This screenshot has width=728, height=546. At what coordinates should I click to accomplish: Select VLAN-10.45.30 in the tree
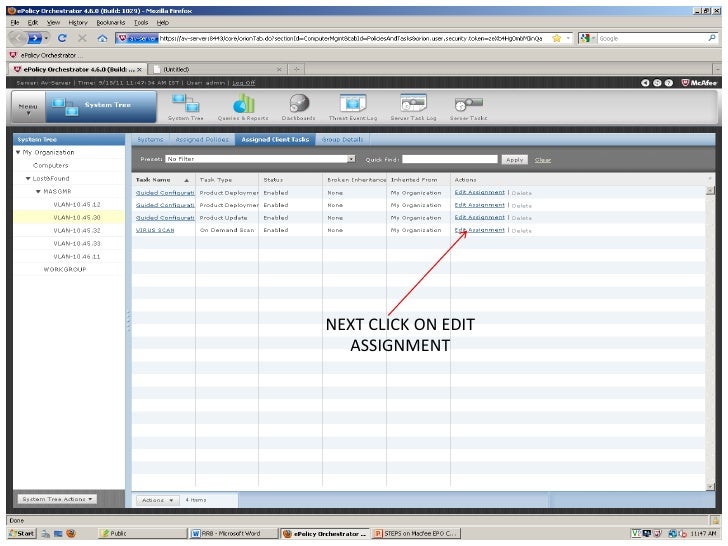pos(77,217)
